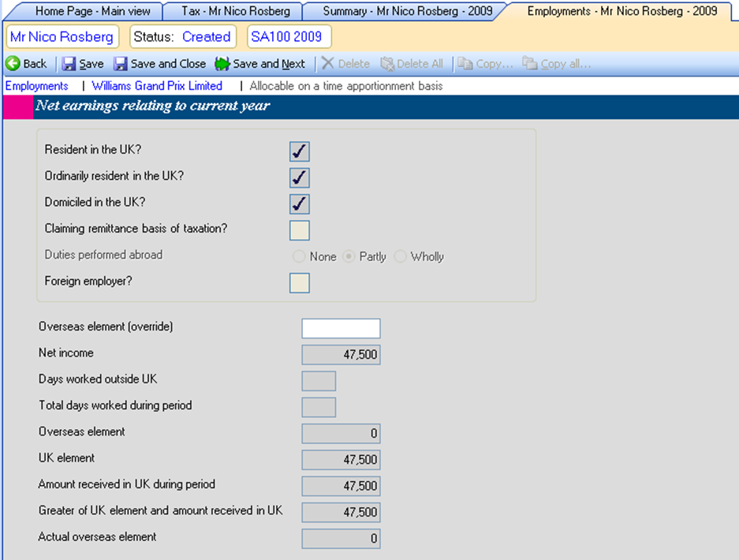
Task: Select Employments - Mr Nico Rosberg - 2009 tab
Action: coord(622,11)
